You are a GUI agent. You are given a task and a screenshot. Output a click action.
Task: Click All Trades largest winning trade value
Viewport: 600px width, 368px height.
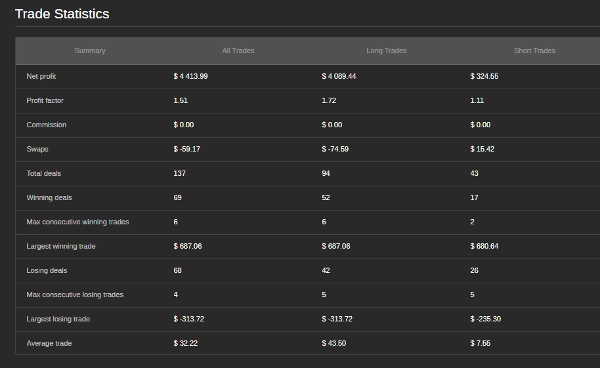tap(188, 246)
